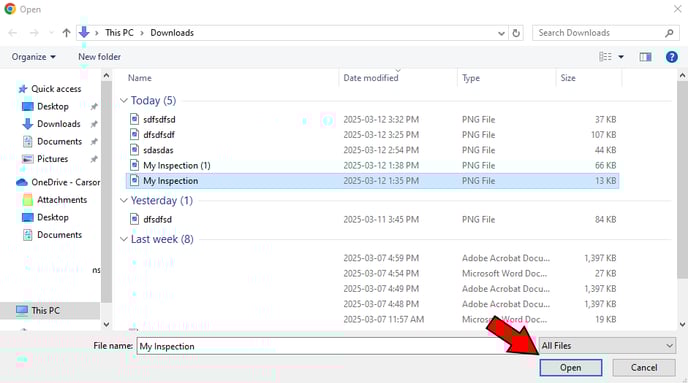Select yesterday's dfsdfsd file

click(372, 219)
